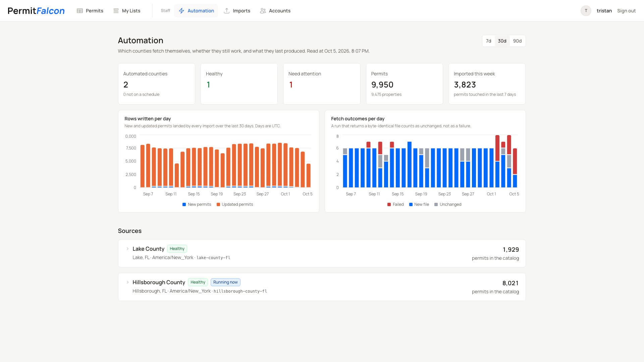Image resolution: width=644 pixels, height=362 pixels.
Task: Switch range to 90d
Action: pyautogui.click(x=517, y=41)
